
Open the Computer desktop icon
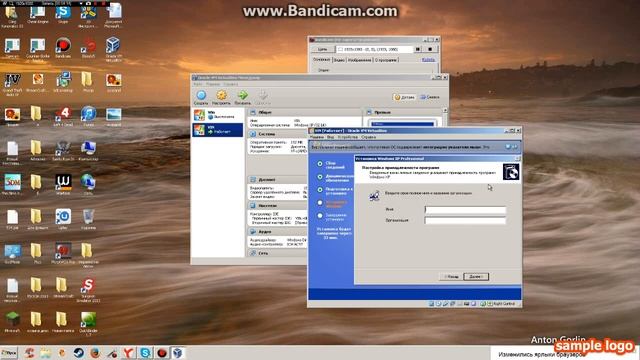(88, 150)
